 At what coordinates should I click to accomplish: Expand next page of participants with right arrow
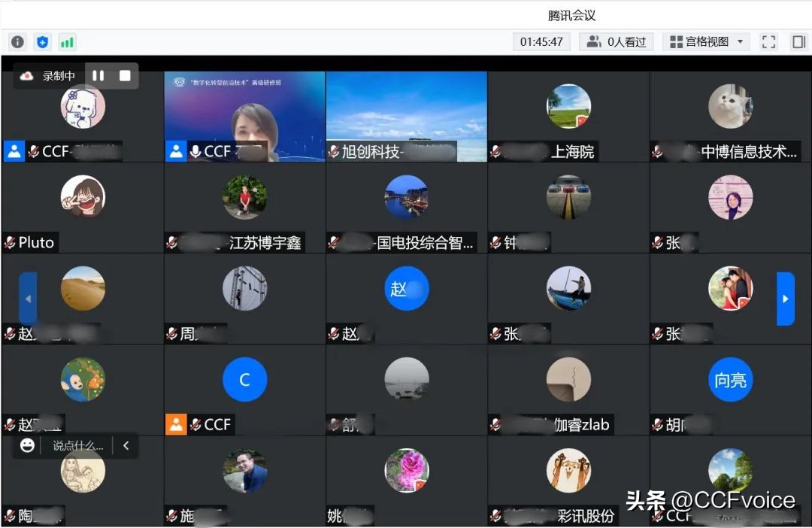[786, 299]
